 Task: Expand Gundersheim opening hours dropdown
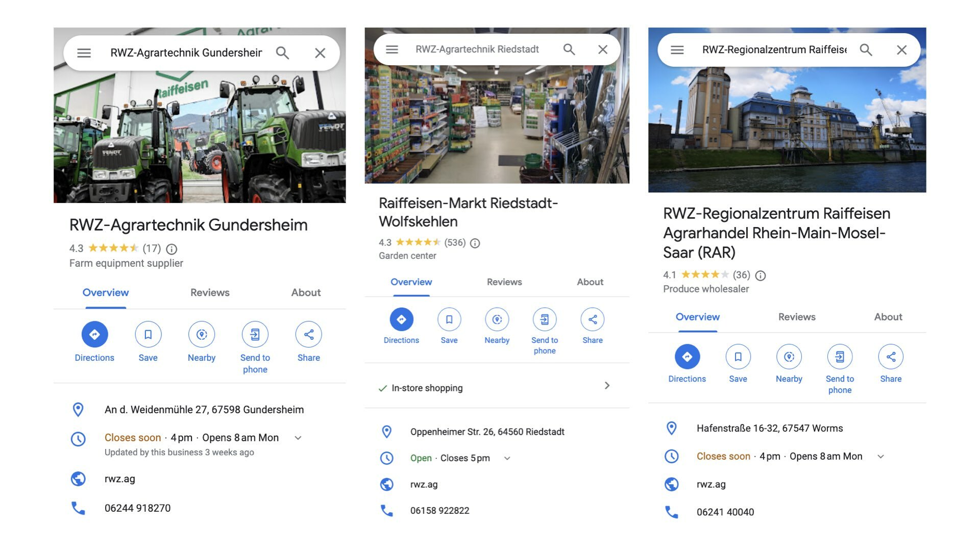click(x=298, y=438)
